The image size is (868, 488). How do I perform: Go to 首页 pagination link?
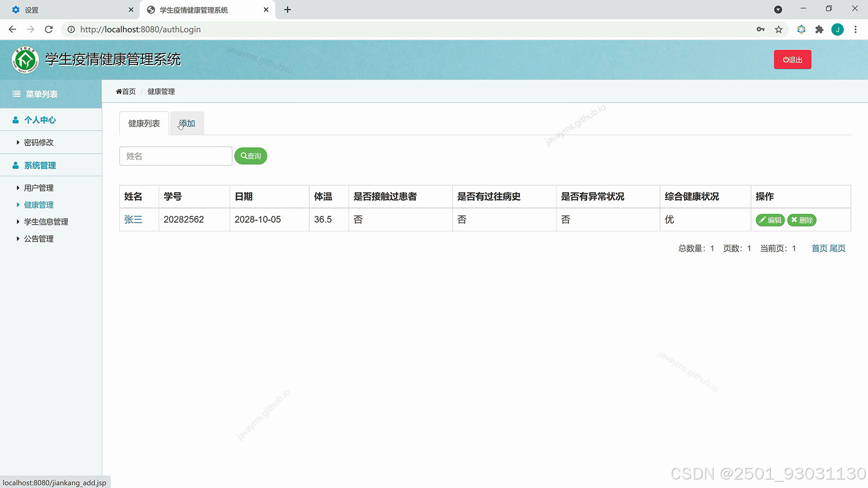pos(819,248)
